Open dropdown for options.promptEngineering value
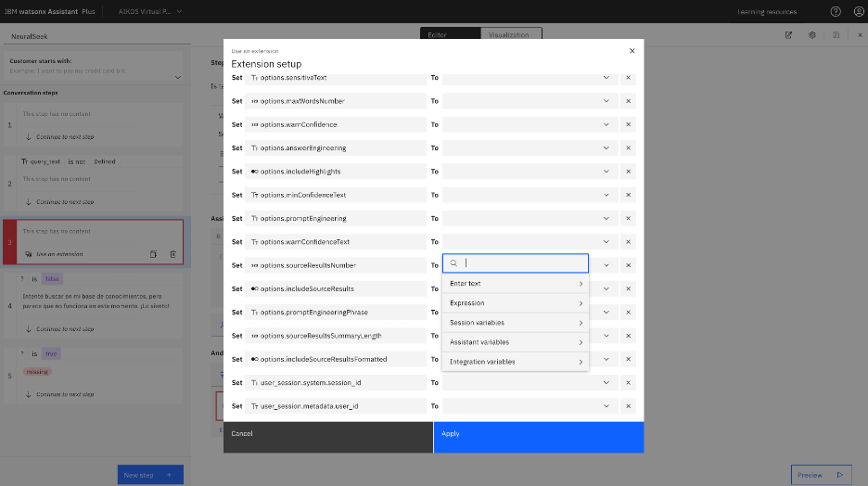 (530, 218)
